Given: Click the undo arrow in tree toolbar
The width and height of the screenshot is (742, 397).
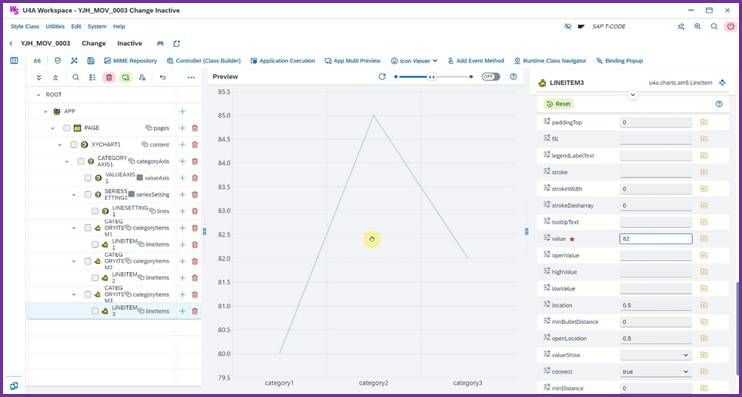Looking at the screenshot, I should (163, 77).
